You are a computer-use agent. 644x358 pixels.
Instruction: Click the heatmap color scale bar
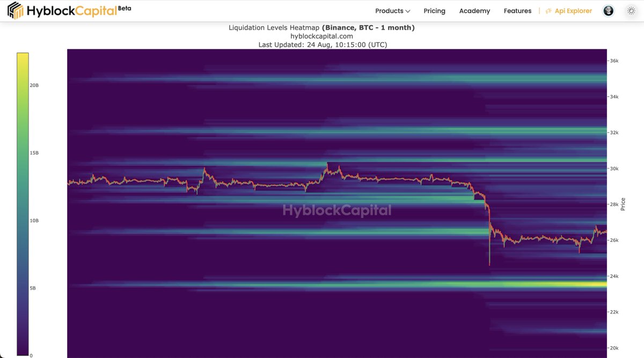tap(23, 204)
